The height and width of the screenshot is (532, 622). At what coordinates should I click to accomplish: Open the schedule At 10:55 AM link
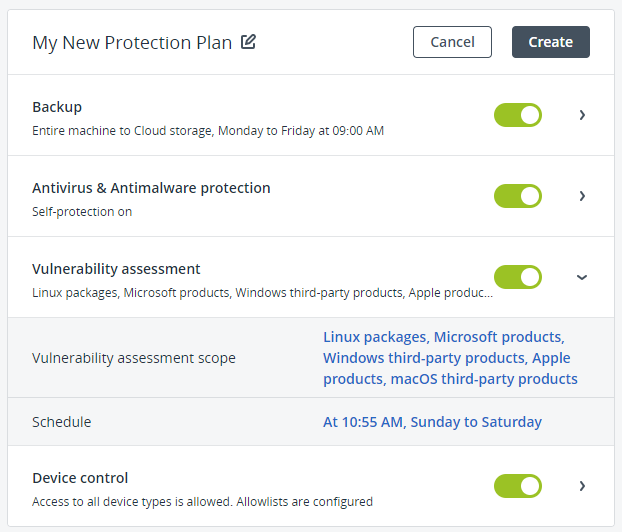[x=432, y=422]
